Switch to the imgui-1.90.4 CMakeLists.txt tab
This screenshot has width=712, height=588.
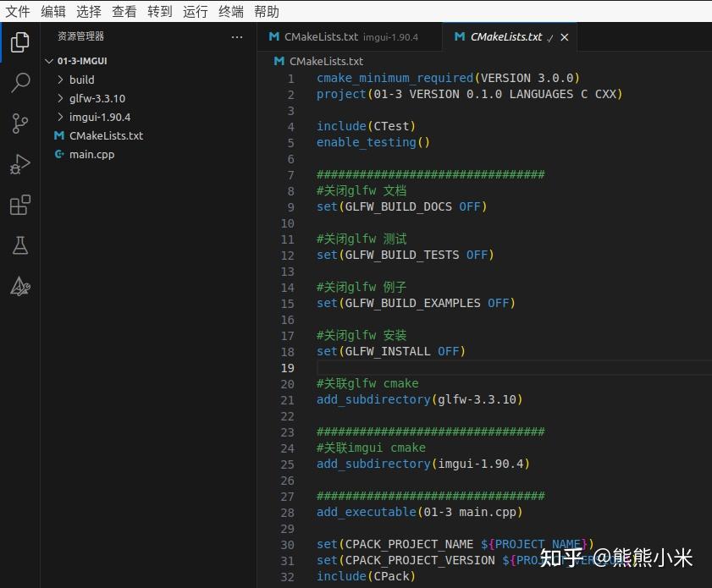click(x=347, y=36)
